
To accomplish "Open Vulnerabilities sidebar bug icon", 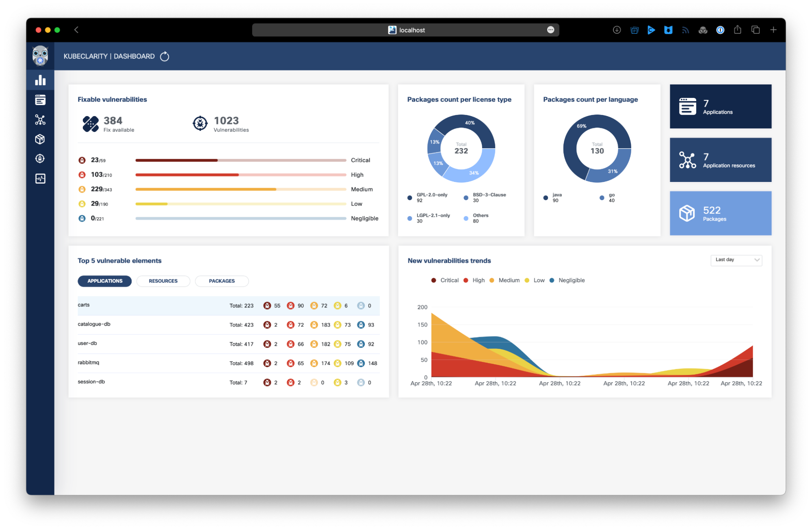I will 40,159.
